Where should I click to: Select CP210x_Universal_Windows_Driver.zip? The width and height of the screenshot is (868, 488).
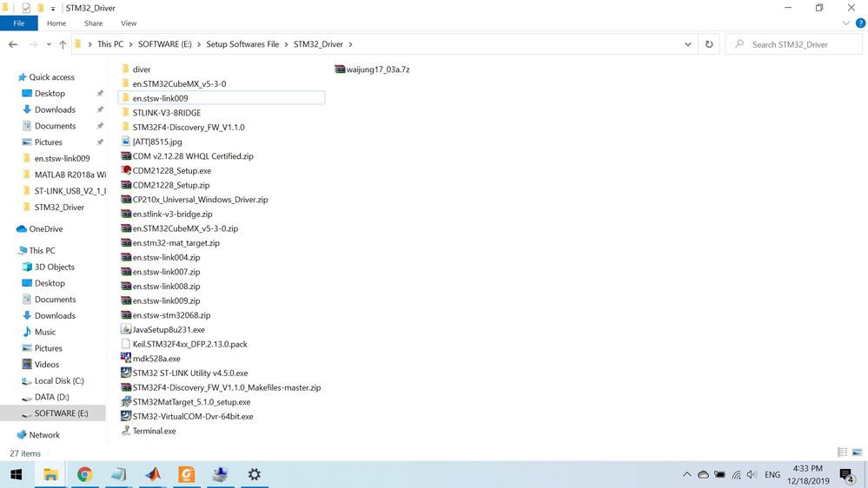pos(195,199)
